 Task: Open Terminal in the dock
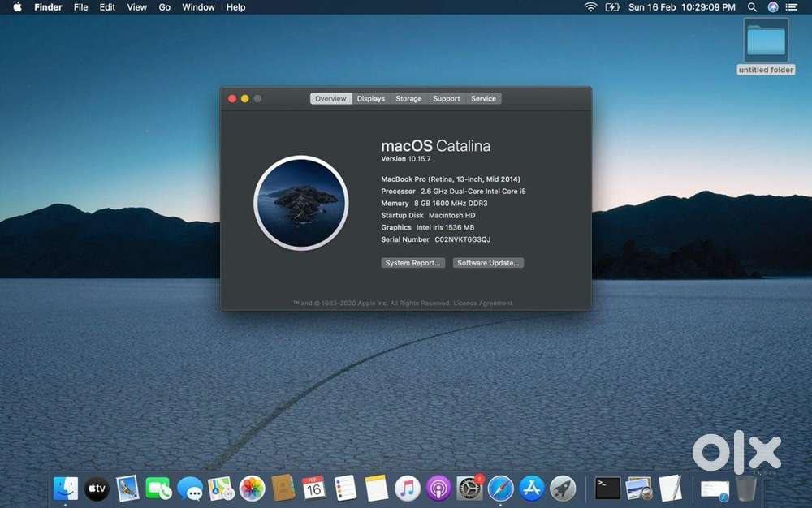[x=607, y=488]
